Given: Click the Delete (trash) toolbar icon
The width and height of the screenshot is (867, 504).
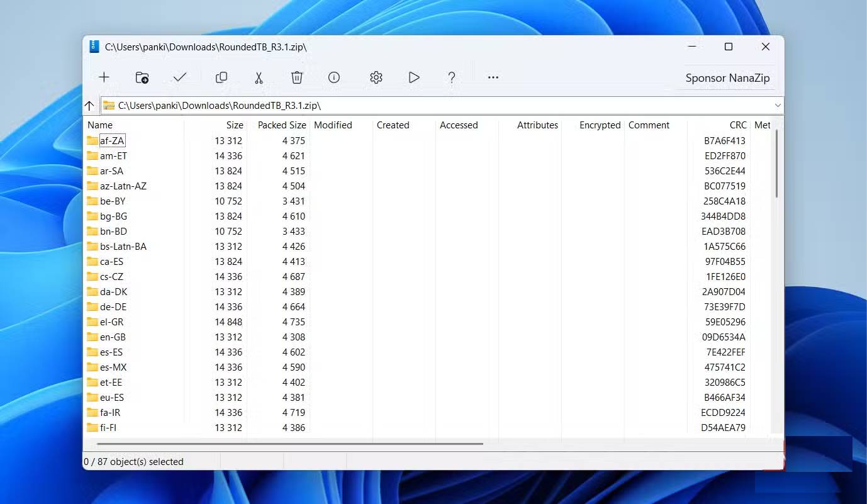Looking at the screenshot, I should coord(296,77).
